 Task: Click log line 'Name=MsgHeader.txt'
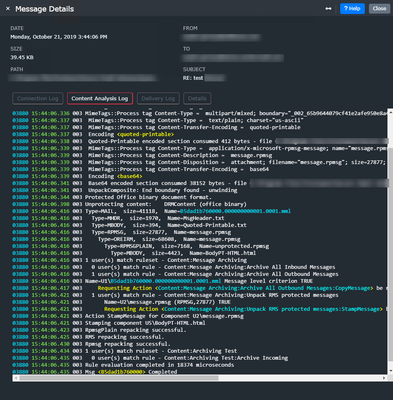(x=118, y=218)
